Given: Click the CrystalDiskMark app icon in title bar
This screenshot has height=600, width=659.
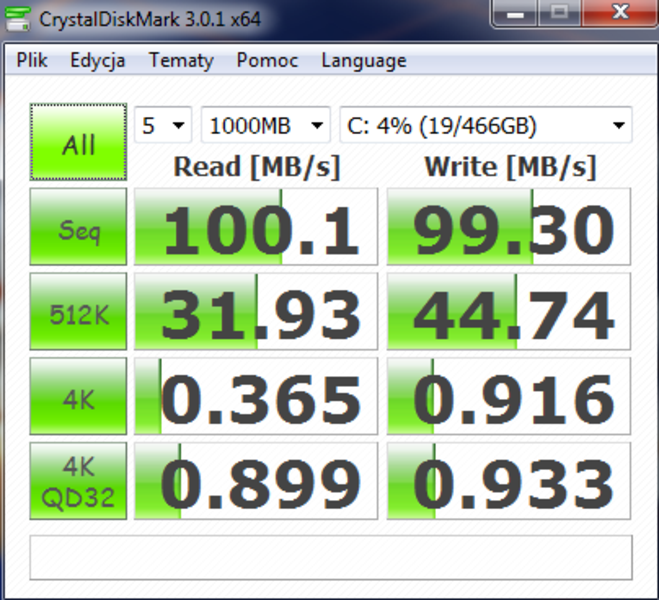Looking at the screenshot, I should [x=17, y=18].
